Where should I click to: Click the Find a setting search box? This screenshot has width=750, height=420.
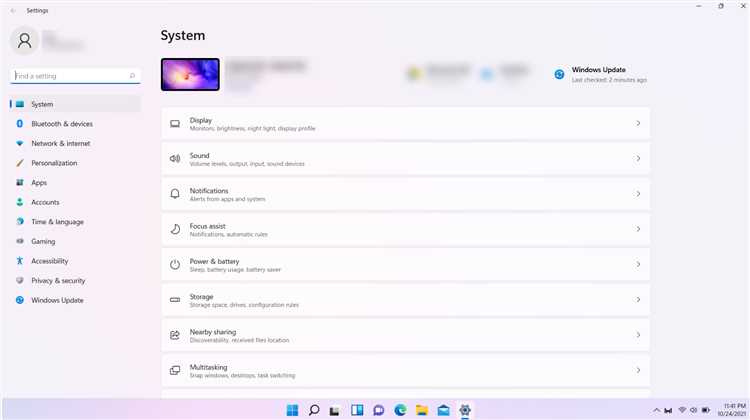coord(75,76)
